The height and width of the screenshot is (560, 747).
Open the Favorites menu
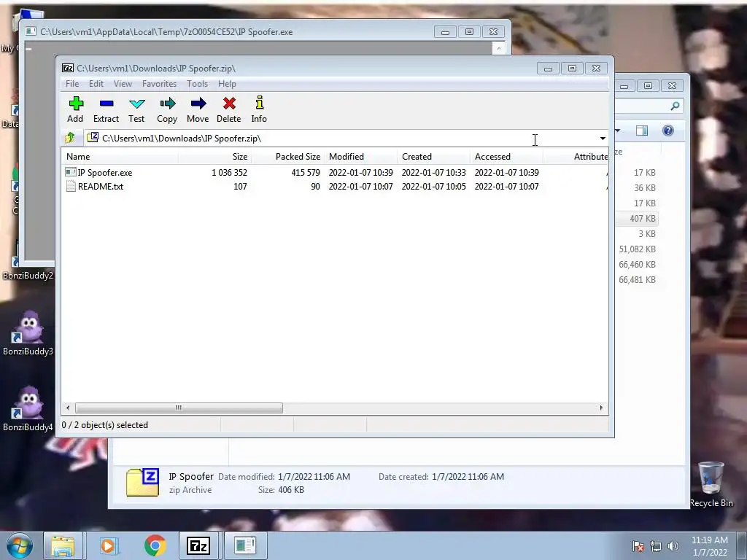pyautogui.click(x=159, y=84)
